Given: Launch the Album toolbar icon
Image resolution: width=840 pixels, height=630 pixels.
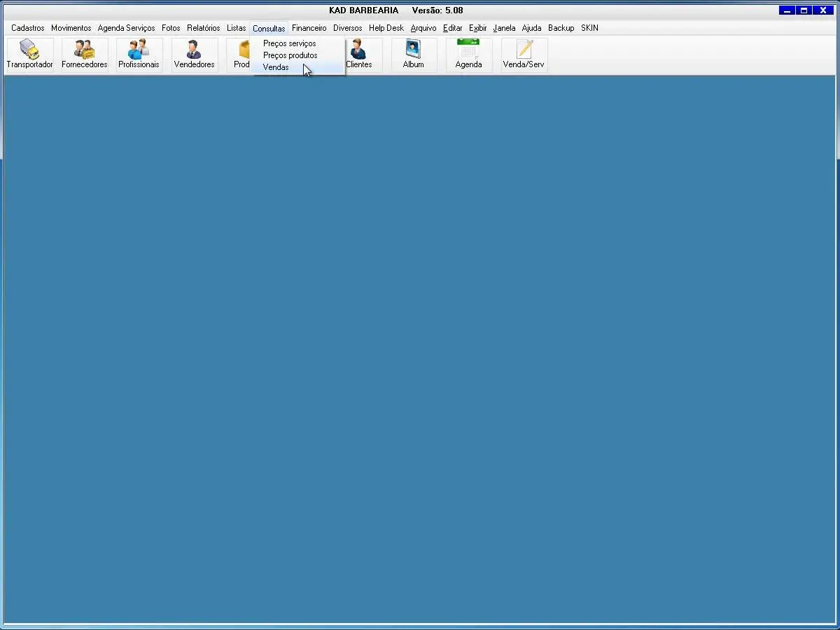Looking at the screenshot, I should (x=413, y=55).
